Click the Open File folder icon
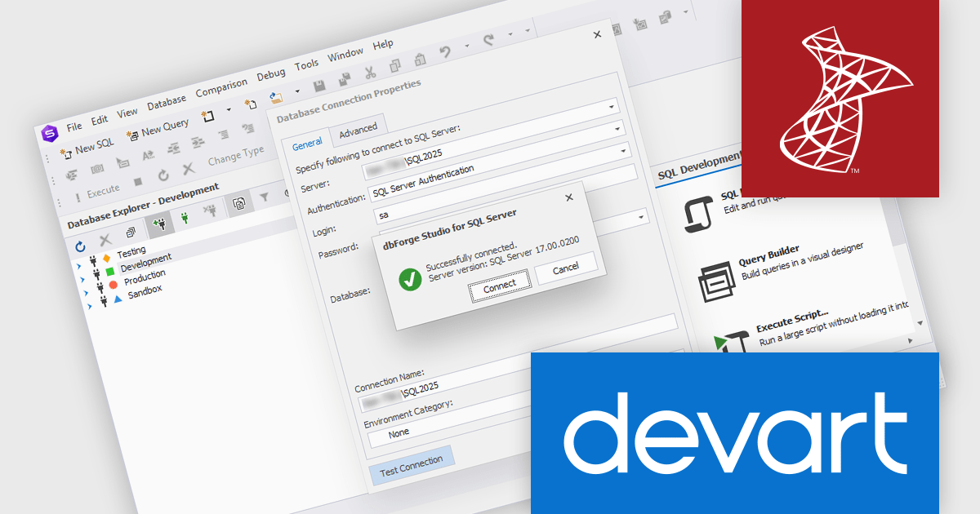Screen dimensions: 980x514 click(x=276, y=97)
